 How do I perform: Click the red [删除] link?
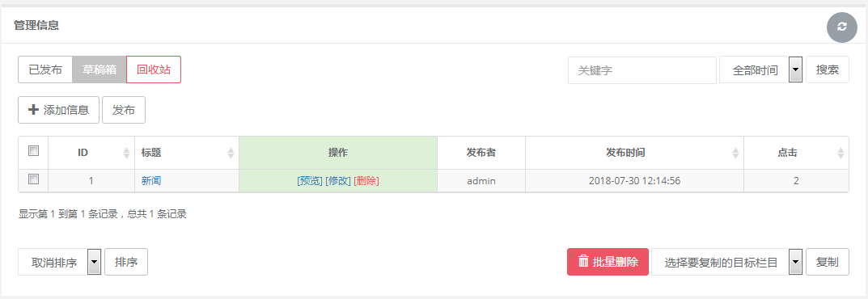tap(366, 181)
